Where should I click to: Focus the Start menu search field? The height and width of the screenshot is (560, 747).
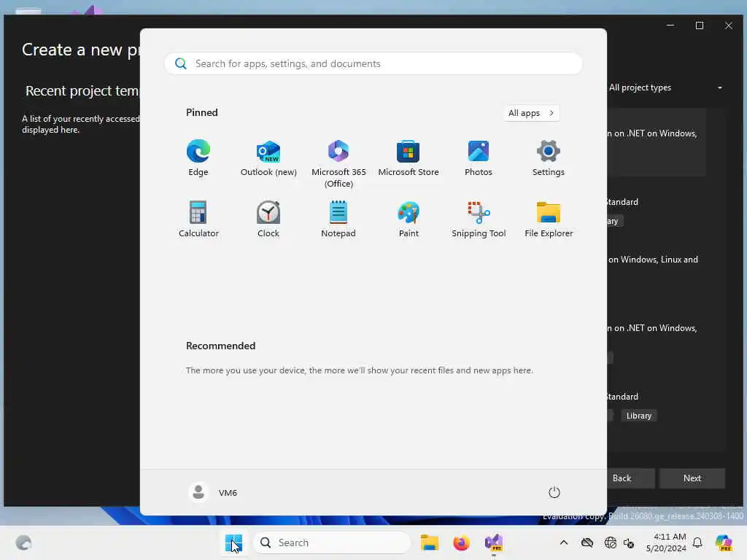point(373,63)
